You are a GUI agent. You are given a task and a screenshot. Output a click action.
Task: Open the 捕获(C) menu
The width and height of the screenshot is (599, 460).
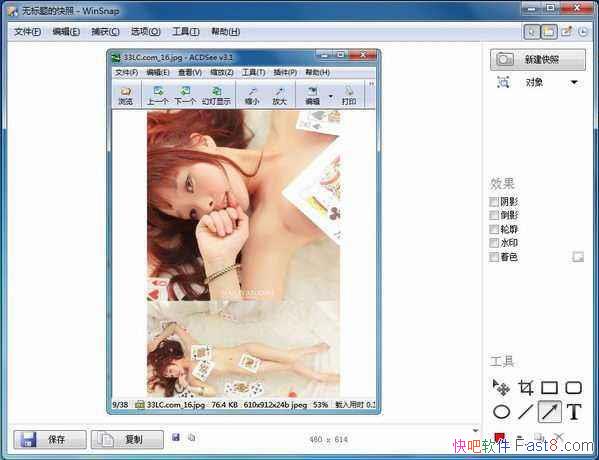pos(105,31)
